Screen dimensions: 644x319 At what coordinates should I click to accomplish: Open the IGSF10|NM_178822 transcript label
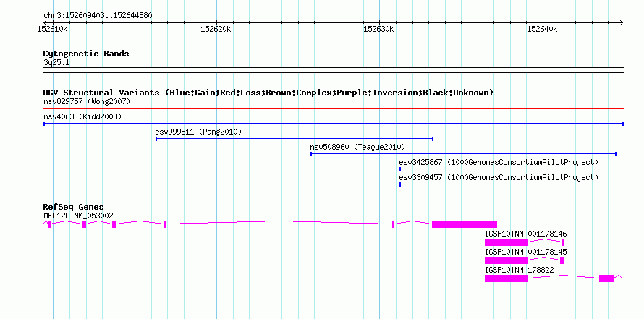tap(519, 270)
